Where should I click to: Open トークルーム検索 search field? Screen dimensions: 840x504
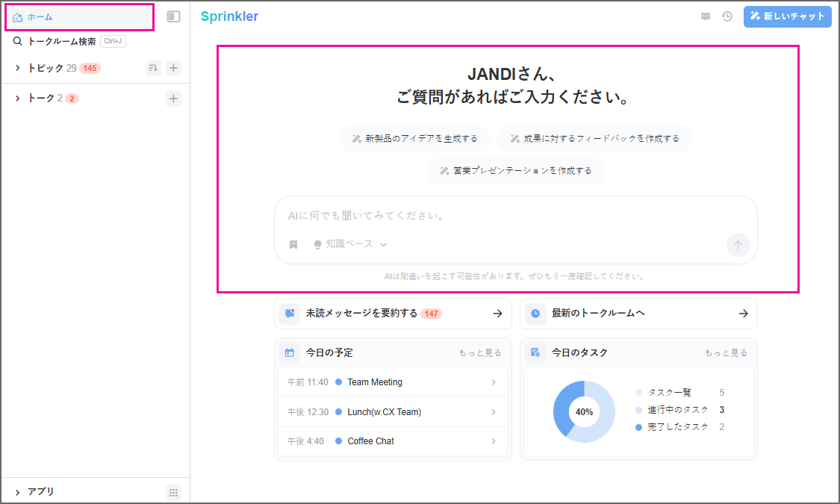(x=69, y=41)
